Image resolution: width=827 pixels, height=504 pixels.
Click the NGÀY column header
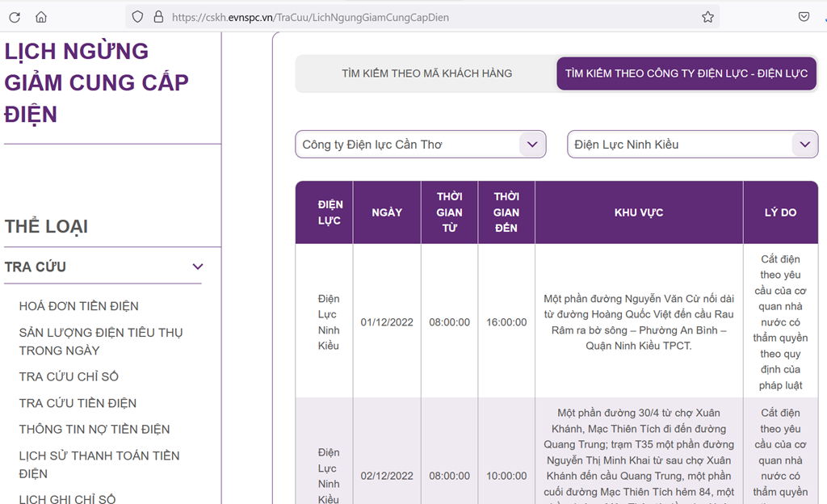click(387, 212)
